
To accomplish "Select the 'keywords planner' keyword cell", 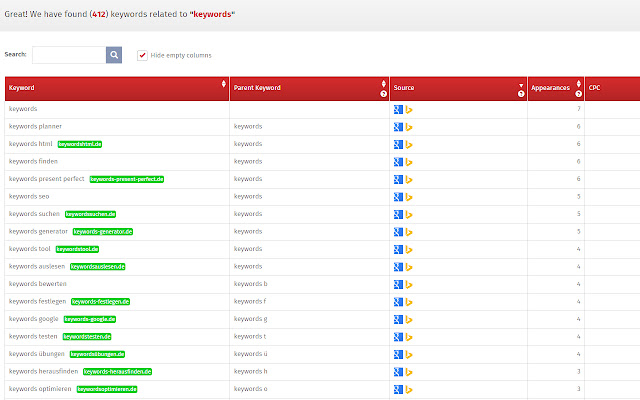I will click(117, 127).
